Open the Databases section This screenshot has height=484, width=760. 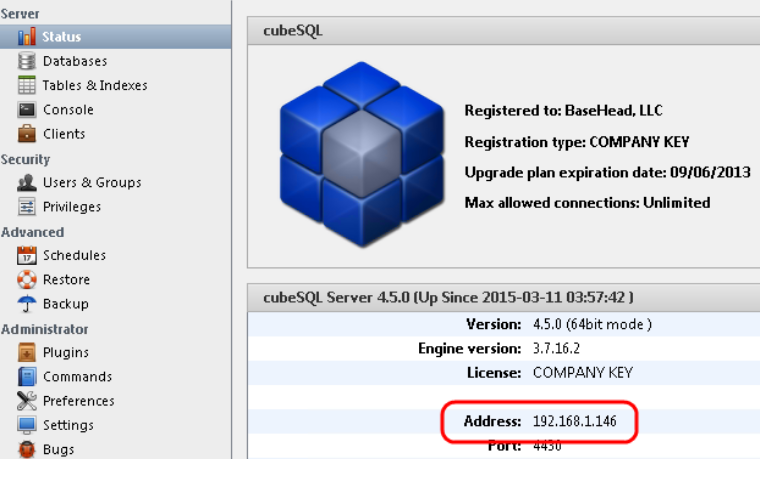pos(75,61)
